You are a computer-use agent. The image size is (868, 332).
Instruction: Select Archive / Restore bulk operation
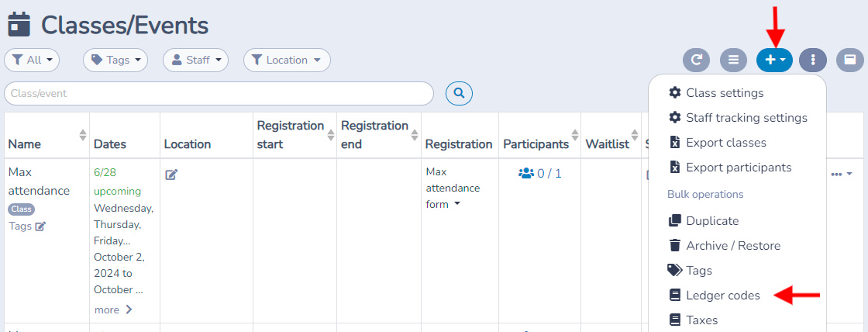[x=725, y=246]
